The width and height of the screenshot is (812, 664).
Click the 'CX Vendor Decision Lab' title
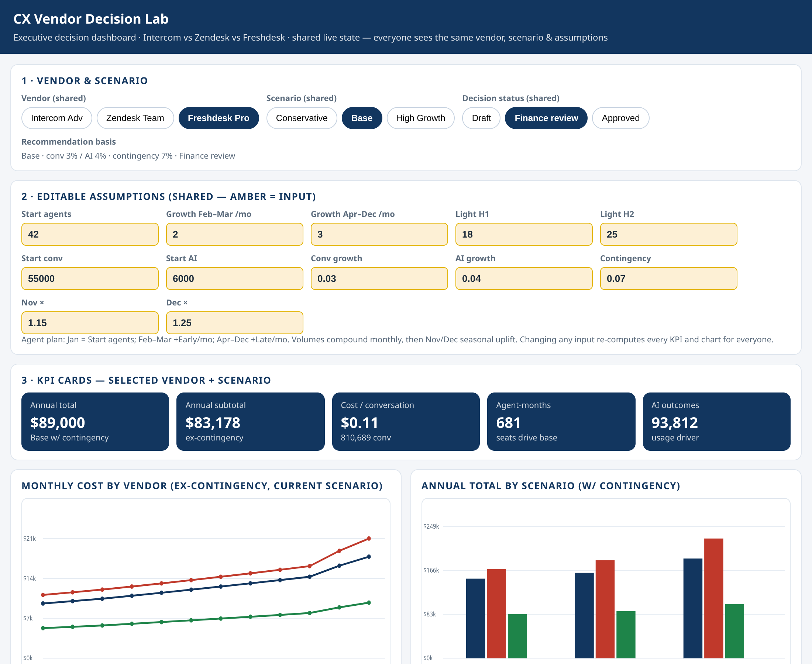coord(91,19)
